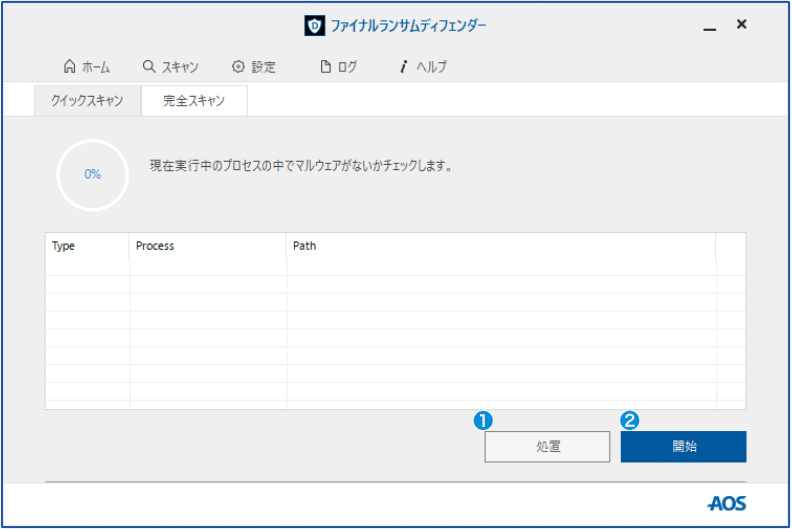The image size is (792, 529).
Task: Close the ファイナルランサムディフェンダー window
Action: [741, 24]
